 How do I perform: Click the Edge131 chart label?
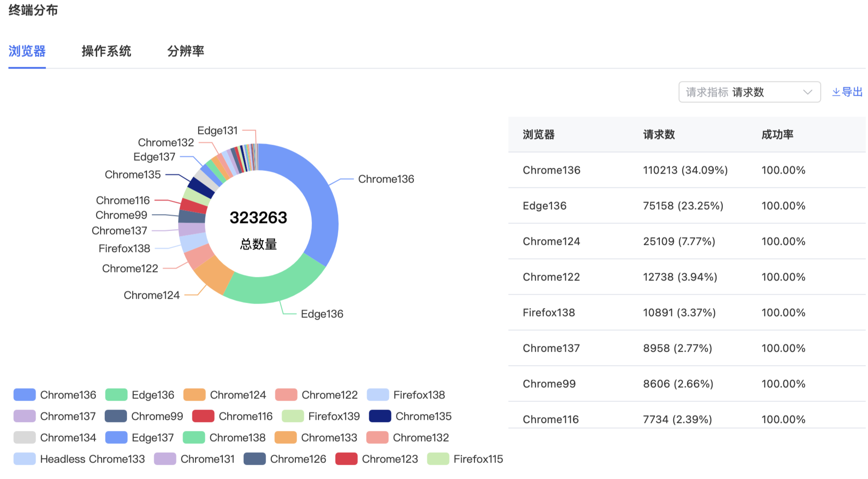(x=217, y=130)
